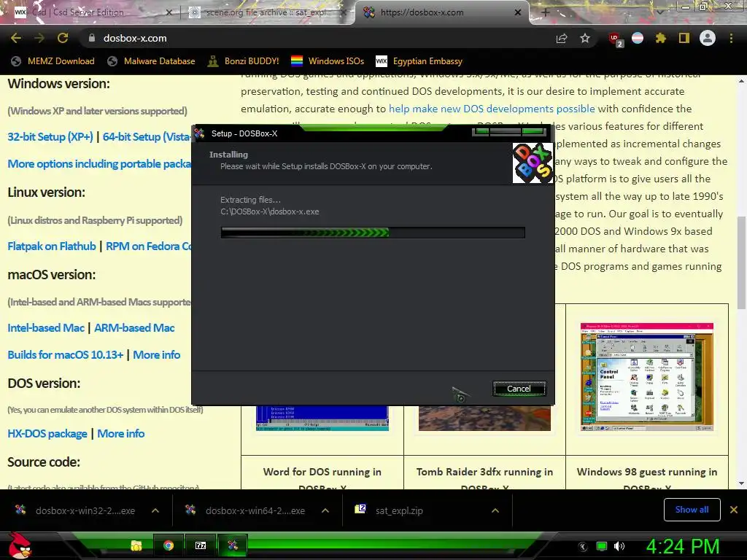The height and width of the screenshot is (560, 747).
Task: Follow help make new DOS developments possible link
Action: click(492, 109)
